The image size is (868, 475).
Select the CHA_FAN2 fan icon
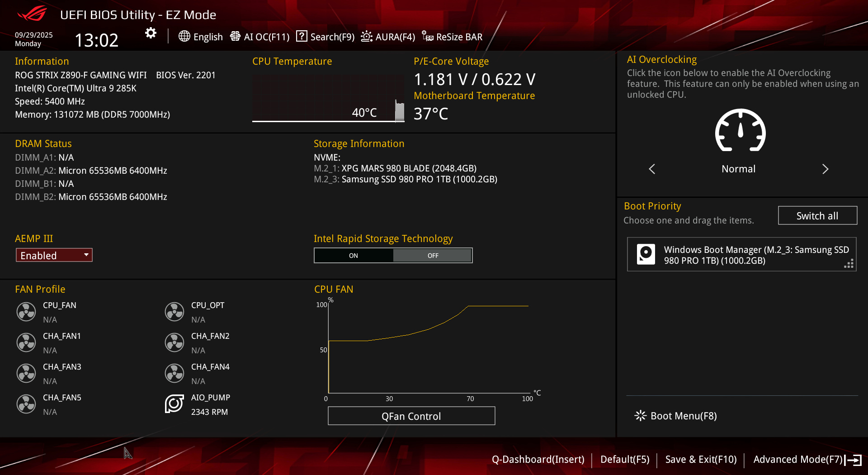(175, 342)
